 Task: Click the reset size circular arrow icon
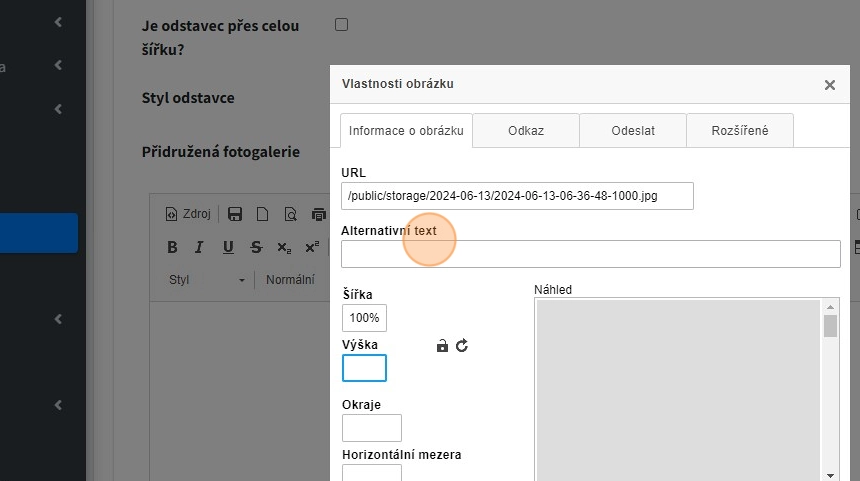[x=462, y=346]
